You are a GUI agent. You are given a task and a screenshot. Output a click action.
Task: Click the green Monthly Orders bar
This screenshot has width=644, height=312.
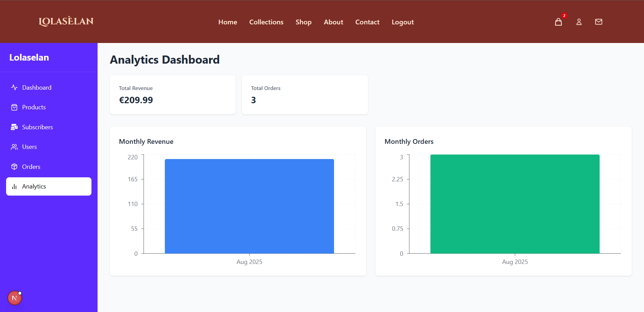coord(515,204)
